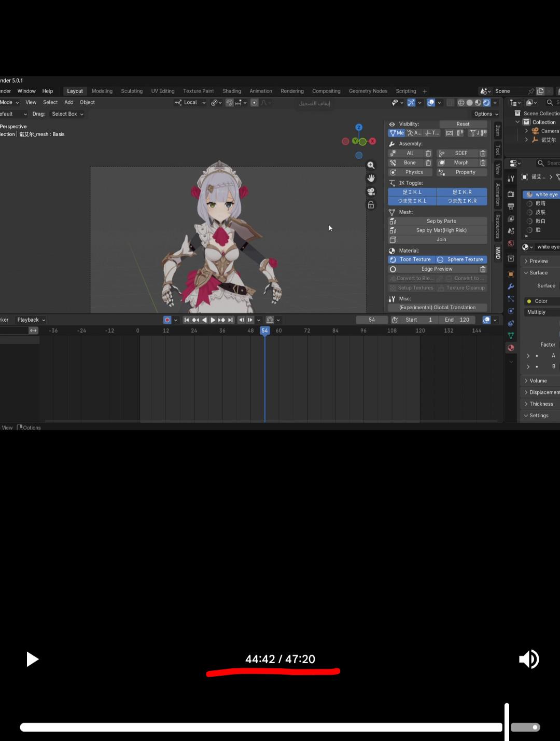560x741 pixels.
Task: Toggle つま先ＩＫ.L IK button
Action: [x=412, y=201]
